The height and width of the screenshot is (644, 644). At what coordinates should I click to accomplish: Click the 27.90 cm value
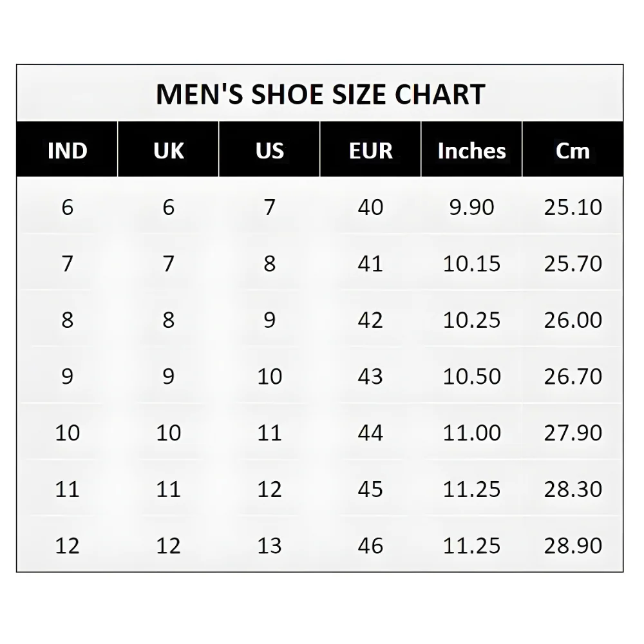click(x=573, y=433)
